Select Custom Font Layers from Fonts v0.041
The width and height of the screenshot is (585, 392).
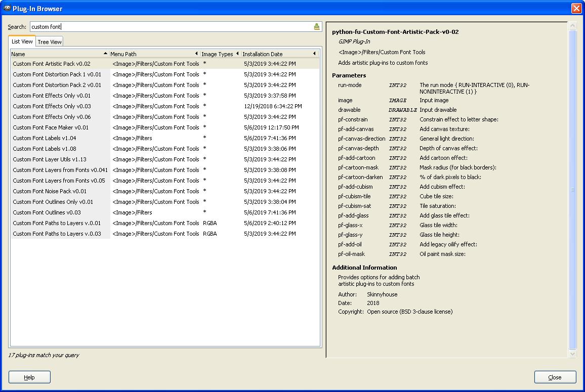pyautogui.click(x=165, y=170)
